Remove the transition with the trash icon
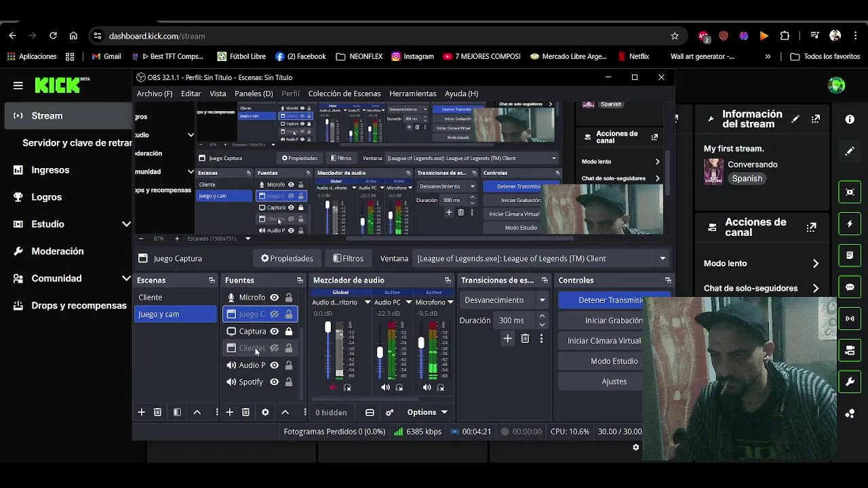 525,338
